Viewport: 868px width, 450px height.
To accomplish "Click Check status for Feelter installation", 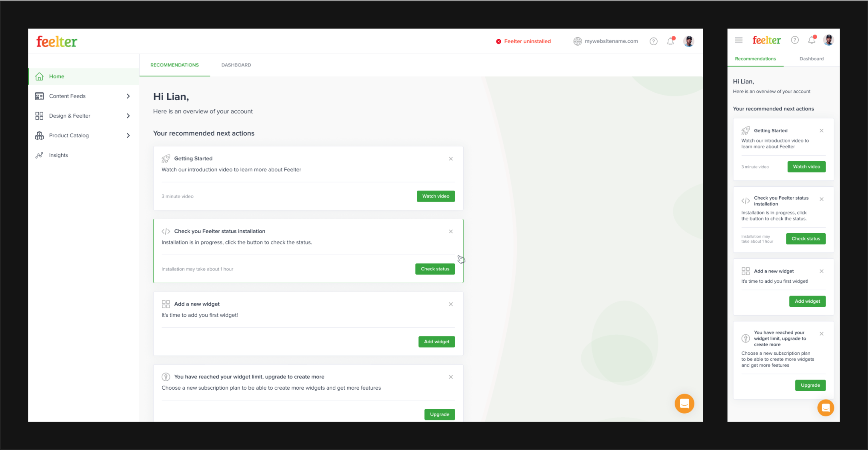I will (x=435, y=268).
